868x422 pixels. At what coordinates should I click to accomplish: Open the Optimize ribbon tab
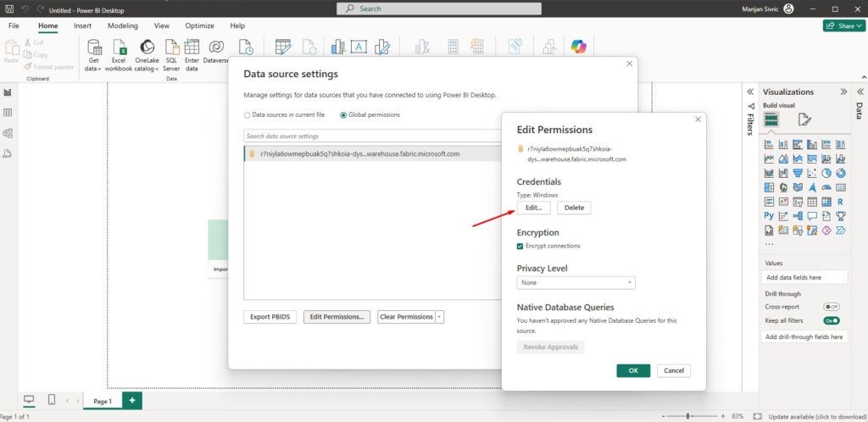click(199, 25)
